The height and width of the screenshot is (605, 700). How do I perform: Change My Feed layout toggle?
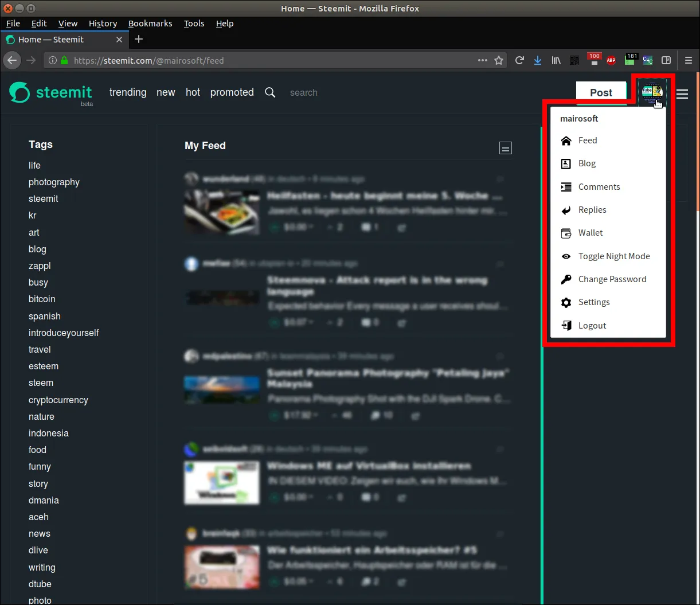506,148
